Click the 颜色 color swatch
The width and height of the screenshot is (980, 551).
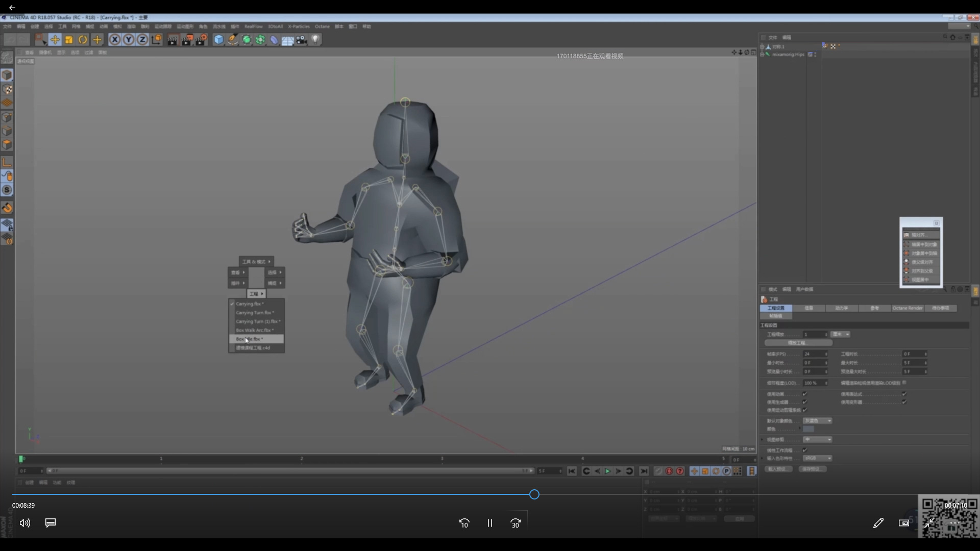point(808,429)
